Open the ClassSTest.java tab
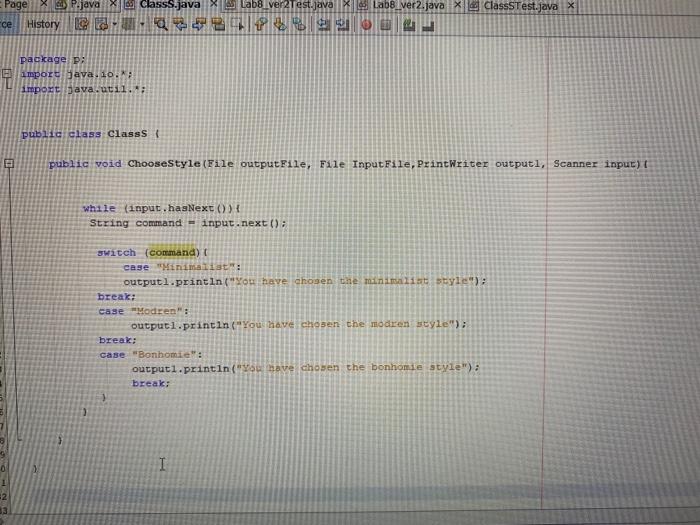The image size is (700, 525). [521, 6]
